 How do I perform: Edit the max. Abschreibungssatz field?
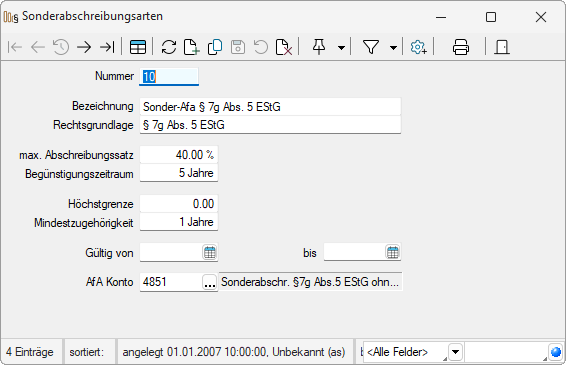point(179,155)
